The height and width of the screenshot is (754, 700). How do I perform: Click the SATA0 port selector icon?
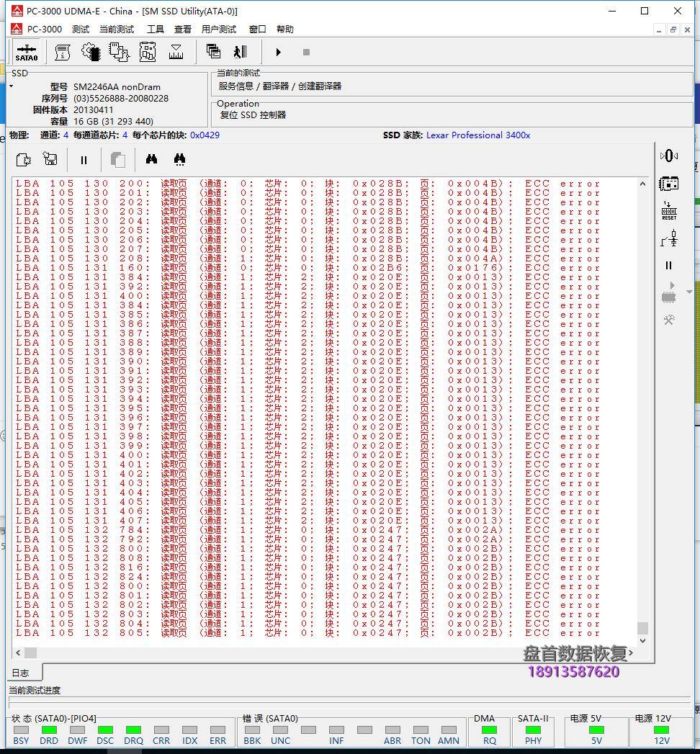[27, 53]
